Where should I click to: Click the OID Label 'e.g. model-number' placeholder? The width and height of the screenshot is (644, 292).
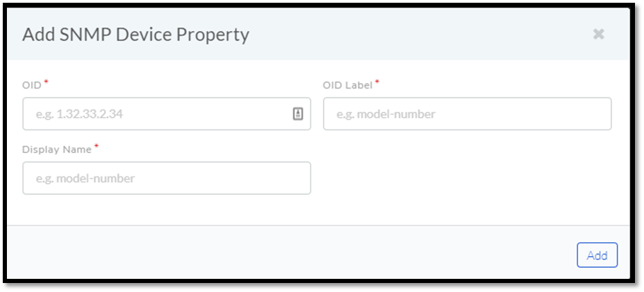[x=386, y=114]
